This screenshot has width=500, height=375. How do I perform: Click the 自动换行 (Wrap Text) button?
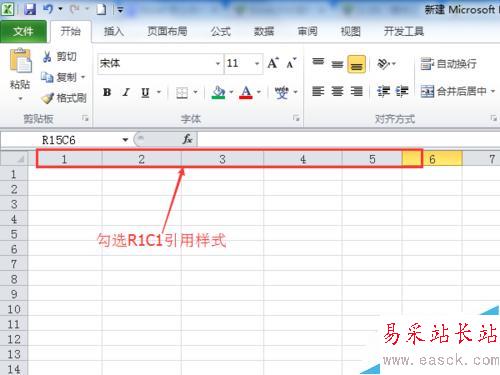point(448,64)
